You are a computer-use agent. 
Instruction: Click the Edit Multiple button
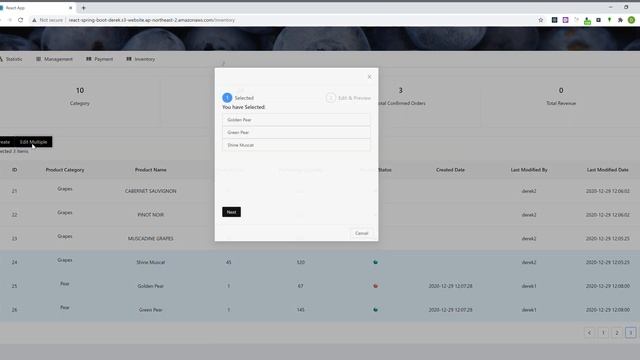click(x=33, y=142)
